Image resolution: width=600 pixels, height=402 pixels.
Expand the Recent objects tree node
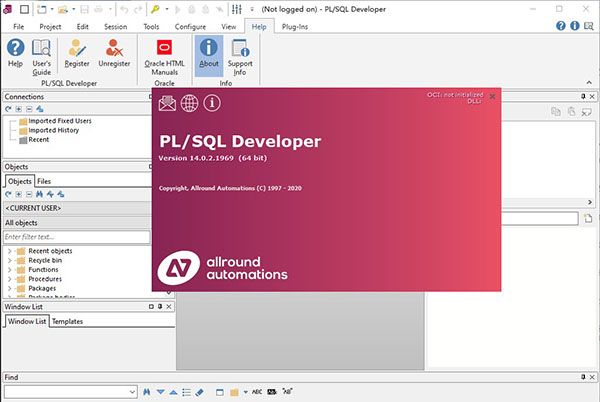(9, 250)
